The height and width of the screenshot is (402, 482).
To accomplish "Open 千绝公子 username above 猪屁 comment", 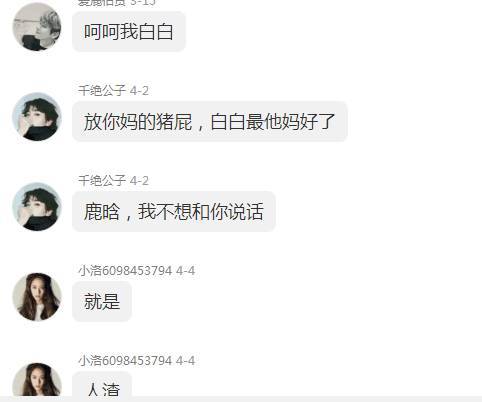I will coord(102,90).
